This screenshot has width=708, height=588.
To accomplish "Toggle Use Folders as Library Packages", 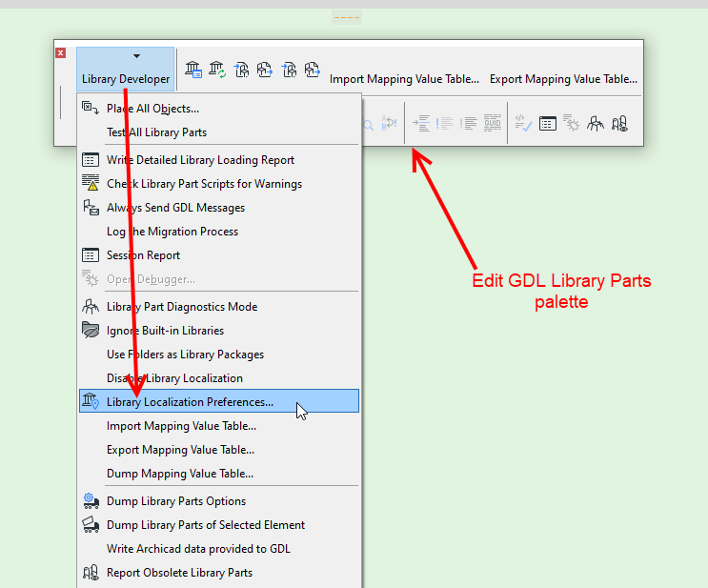I will pos(219,355).
